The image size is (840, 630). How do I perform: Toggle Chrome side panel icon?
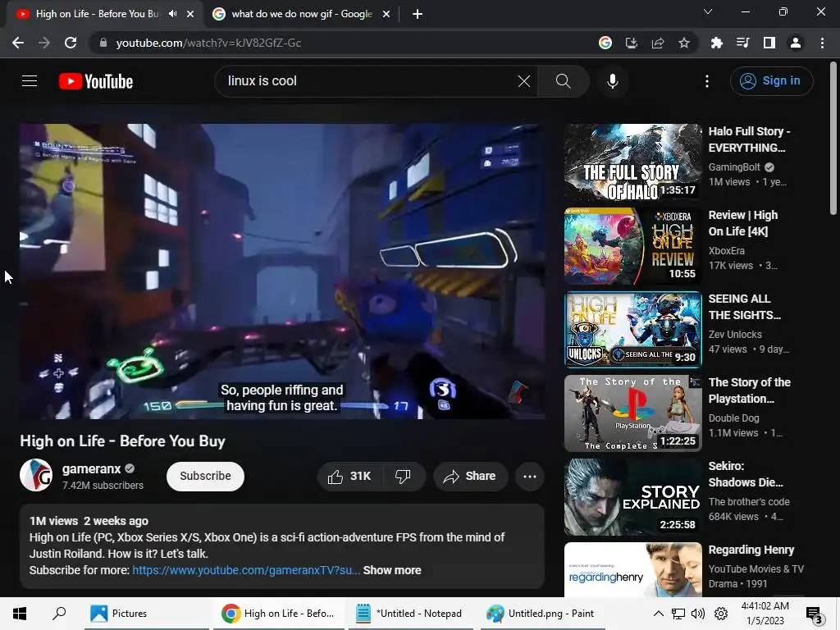pos(769,43)
